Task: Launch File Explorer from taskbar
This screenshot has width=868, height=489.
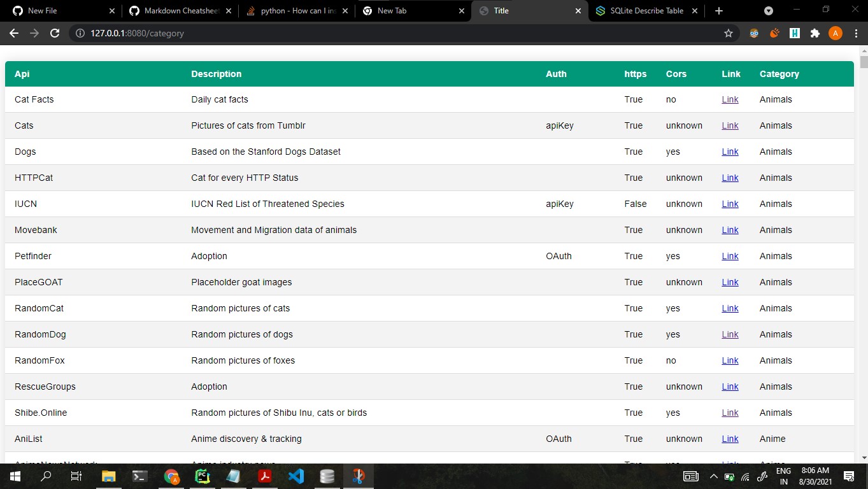Action: click(109, 476)
